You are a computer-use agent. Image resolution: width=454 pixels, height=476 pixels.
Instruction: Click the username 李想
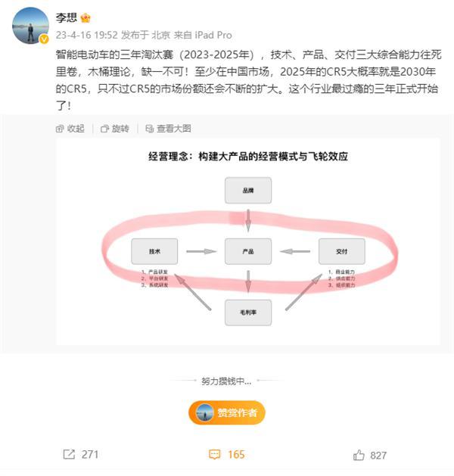pos(66,17)
